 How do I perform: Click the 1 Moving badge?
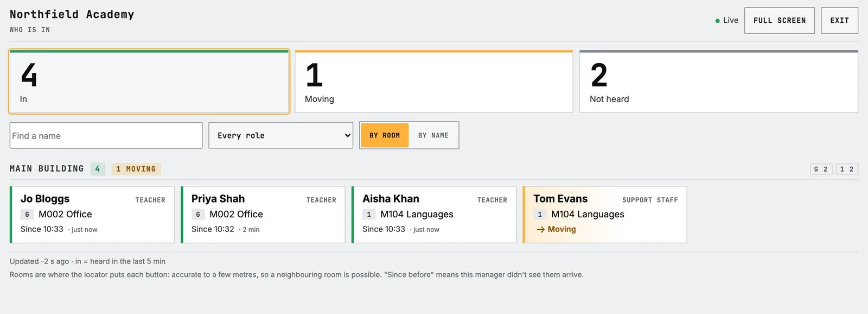point(136,169)
